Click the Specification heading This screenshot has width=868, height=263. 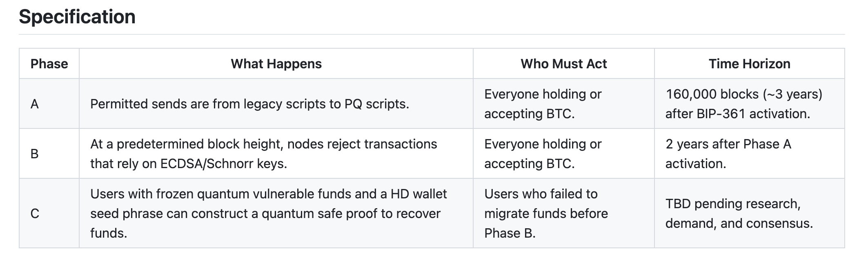77,17
